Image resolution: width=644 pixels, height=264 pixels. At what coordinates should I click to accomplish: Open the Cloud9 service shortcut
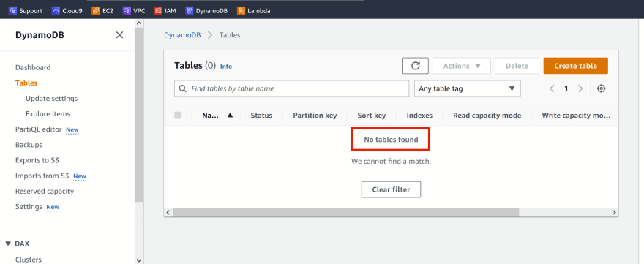coord(67,11)
